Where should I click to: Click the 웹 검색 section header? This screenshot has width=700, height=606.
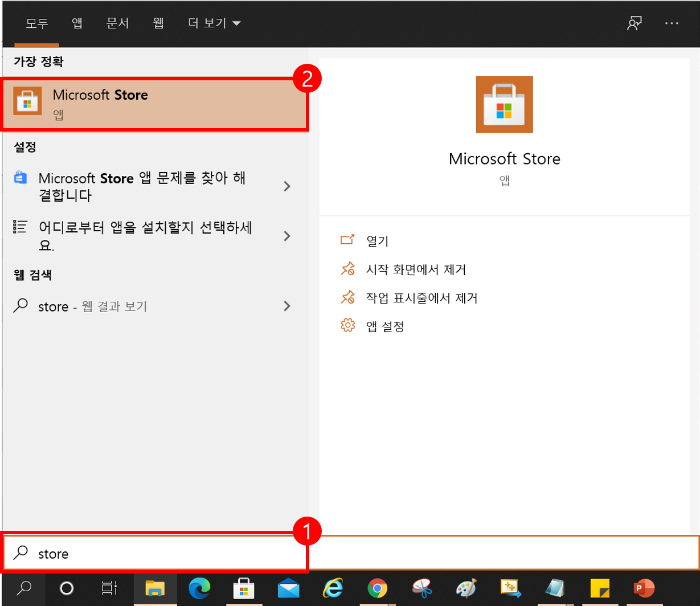click(x=32, y=275)
